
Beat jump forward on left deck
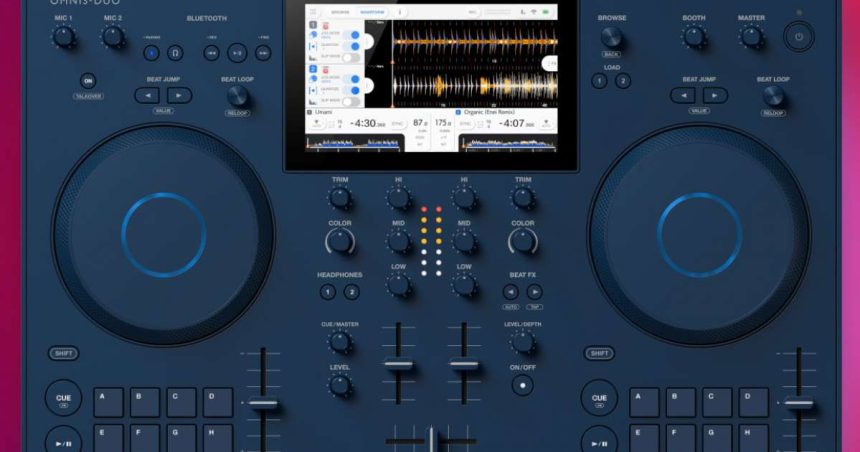(x=179, y=95)
